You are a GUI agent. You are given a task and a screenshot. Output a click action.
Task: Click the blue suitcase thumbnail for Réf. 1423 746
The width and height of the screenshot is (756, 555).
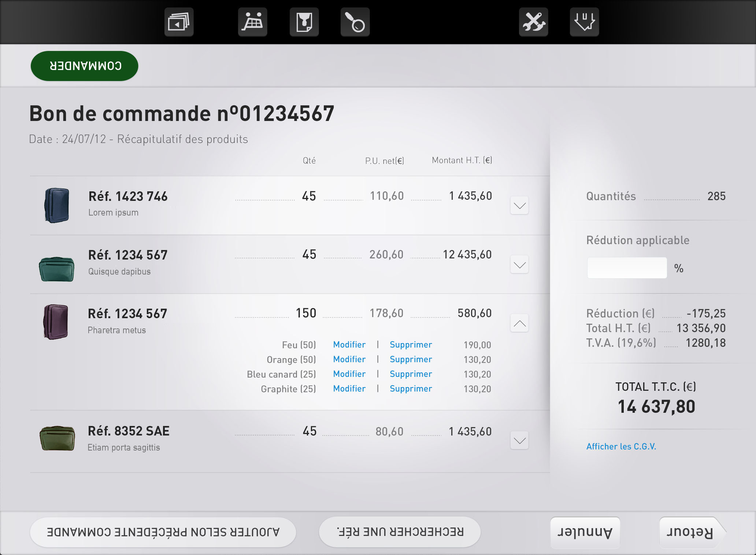point(56,205)
